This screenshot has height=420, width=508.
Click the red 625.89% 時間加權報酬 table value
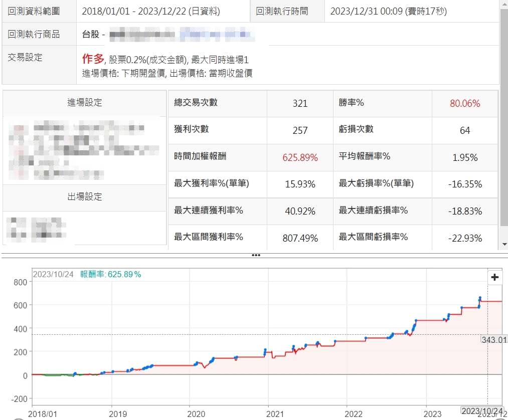(x=300, y=157)
